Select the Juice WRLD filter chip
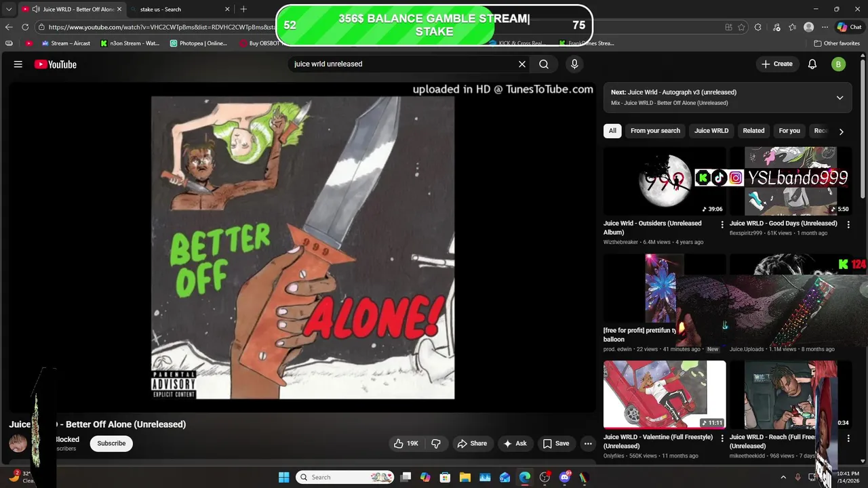This screenshot has width=868, height=488. coord(711,131)
